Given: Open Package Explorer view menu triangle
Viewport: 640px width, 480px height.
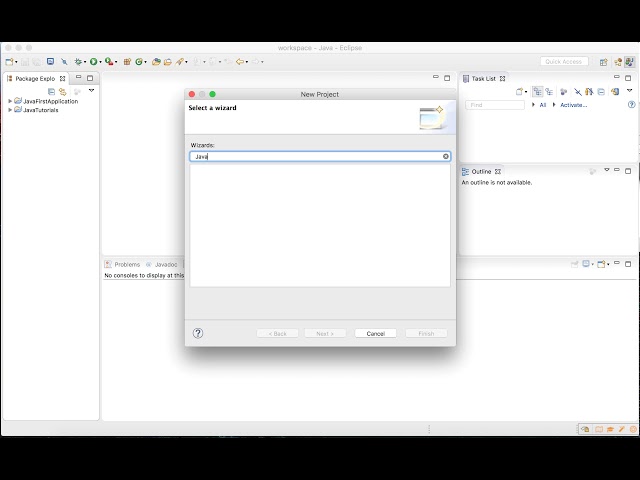Looking at the screenshot, I should (91, 91).
